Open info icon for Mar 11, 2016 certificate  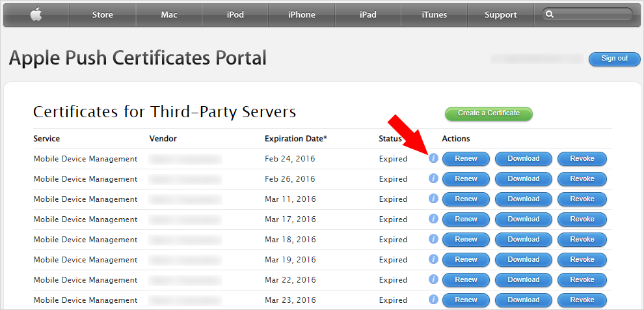[x=433, y=199]
